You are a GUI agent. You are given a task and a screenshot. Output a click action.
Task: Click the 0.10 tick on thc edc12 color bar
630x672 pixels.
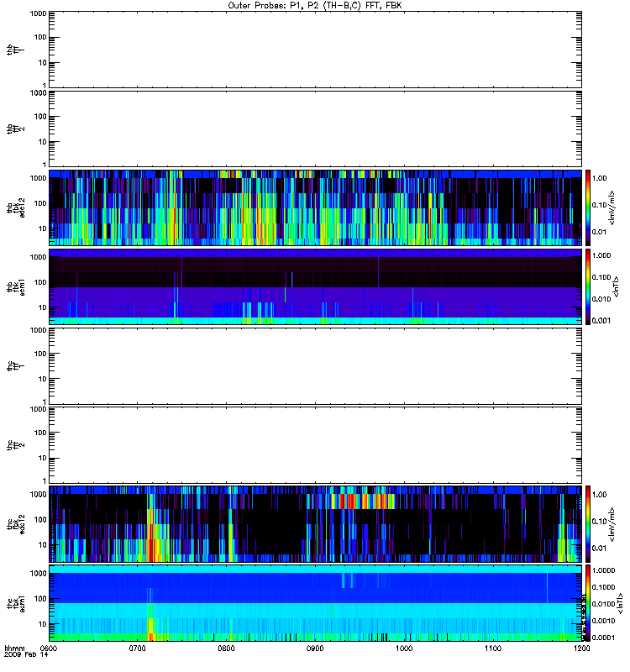click(599, 521)
